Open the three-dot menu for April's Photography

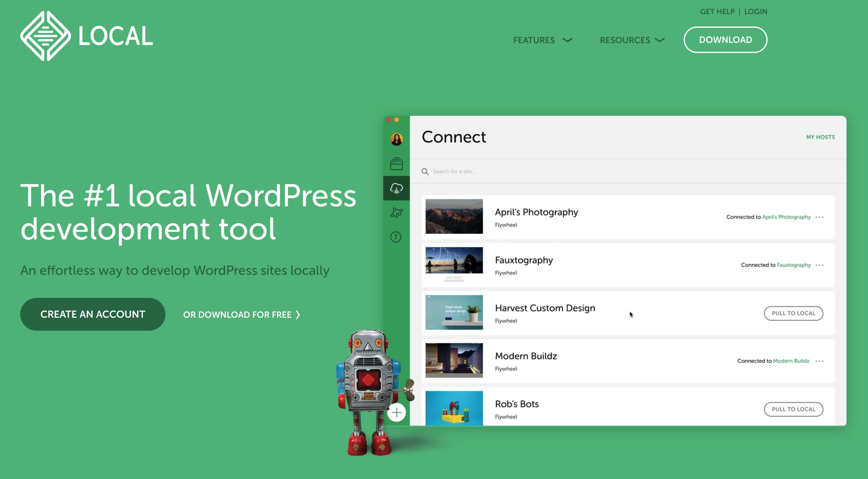(x=819, y=217)
